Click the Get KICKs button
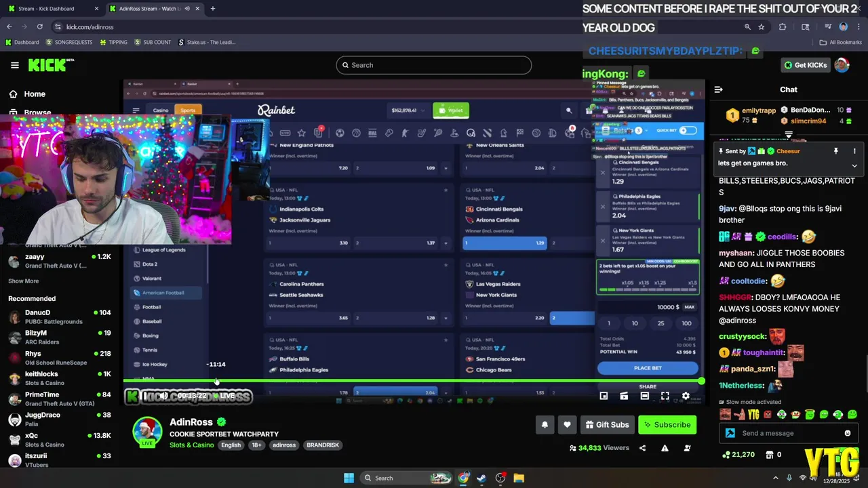Image resolution: width=868 pixels, height=488 pixels. 806,65
